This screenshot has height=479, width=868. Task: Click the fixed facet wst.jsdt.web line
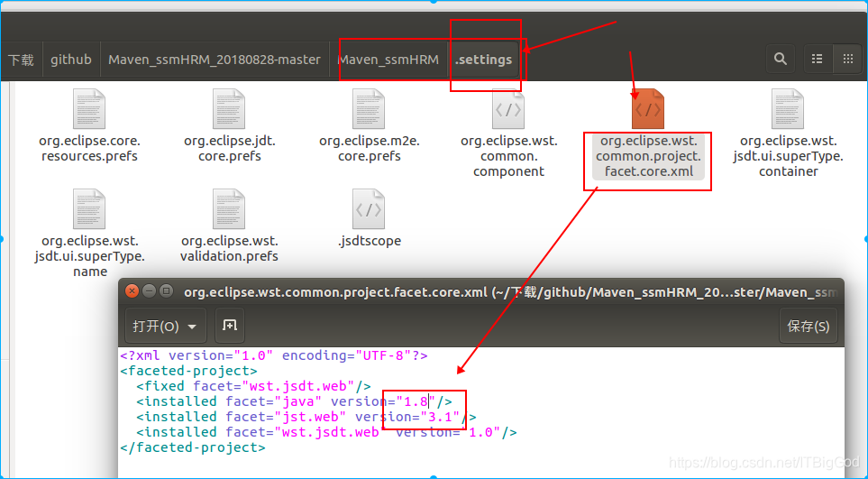pos(253,385)
